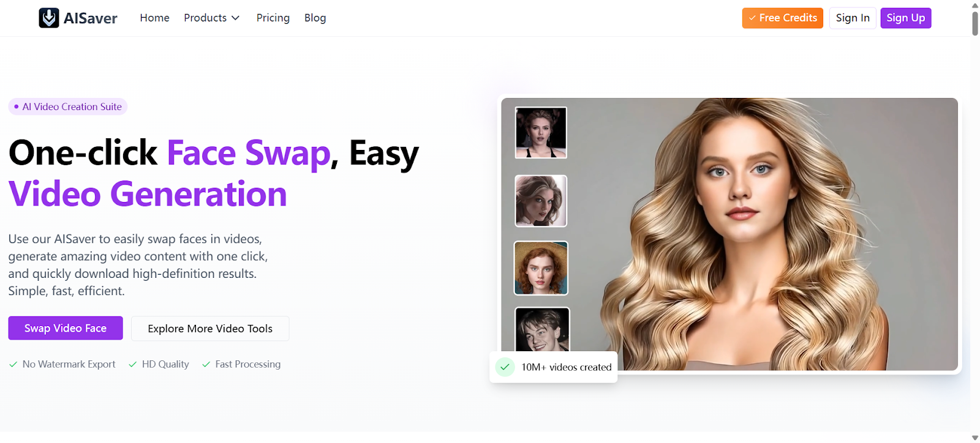Click the purple Sign Up button
This screenshot has height=443, width=980.
pyautogui.click(x=906, y=18)
